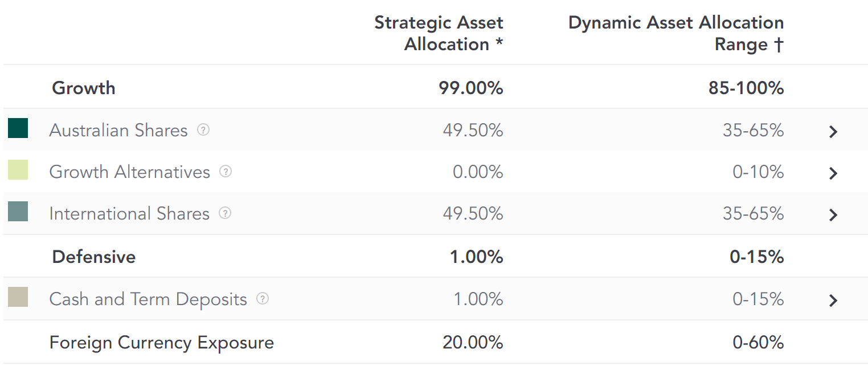This screenshot has height=365, width=868.
Task: Expand the Australian Shares row chevron
Action: (833, 132)
